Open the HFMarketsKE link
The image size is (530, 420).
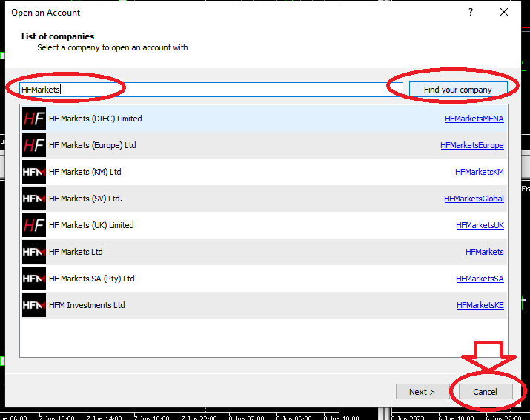tap(480, 305)
